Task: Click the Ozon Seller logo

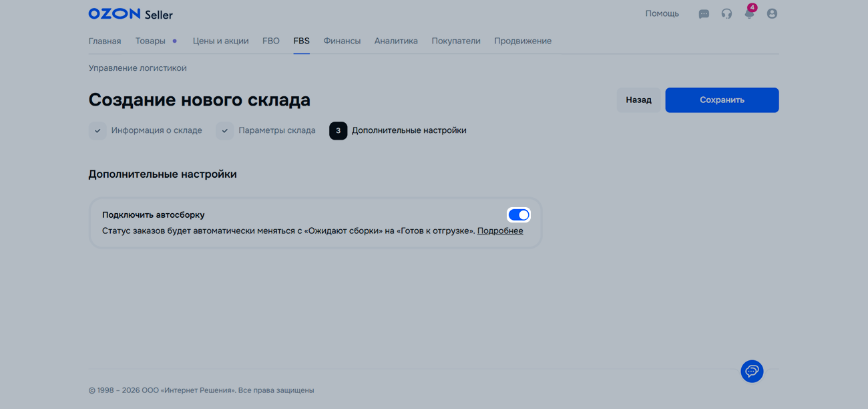Action: [130, 14]
